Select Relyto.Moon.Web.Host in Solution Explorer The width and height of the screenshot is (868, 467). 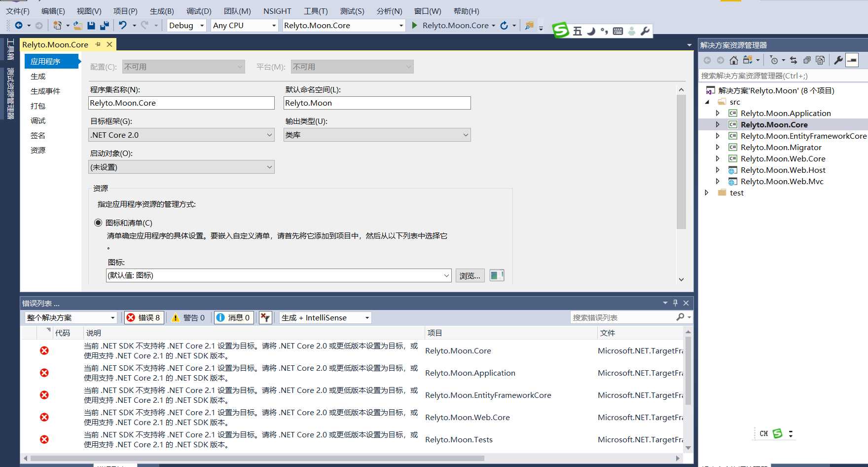pyautogui.click(x=783, y=170)
